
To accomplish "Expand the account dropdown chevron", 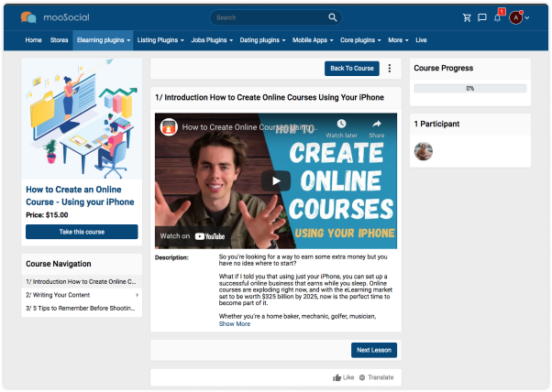I will 527,17.
